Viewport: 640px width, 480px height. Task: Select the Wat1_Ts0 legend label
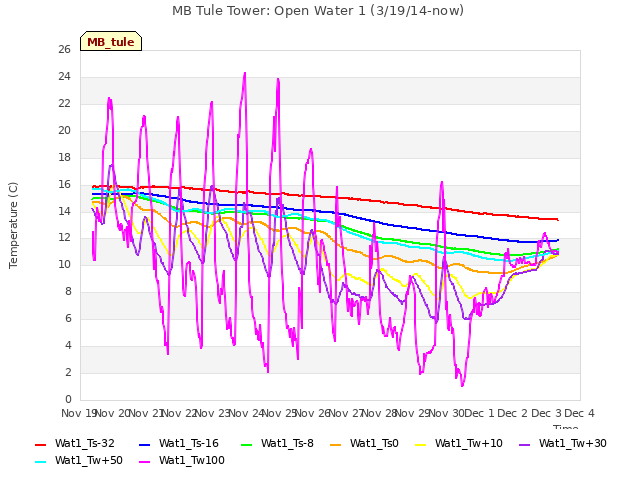pyautogui.click(x=374, y=444)
